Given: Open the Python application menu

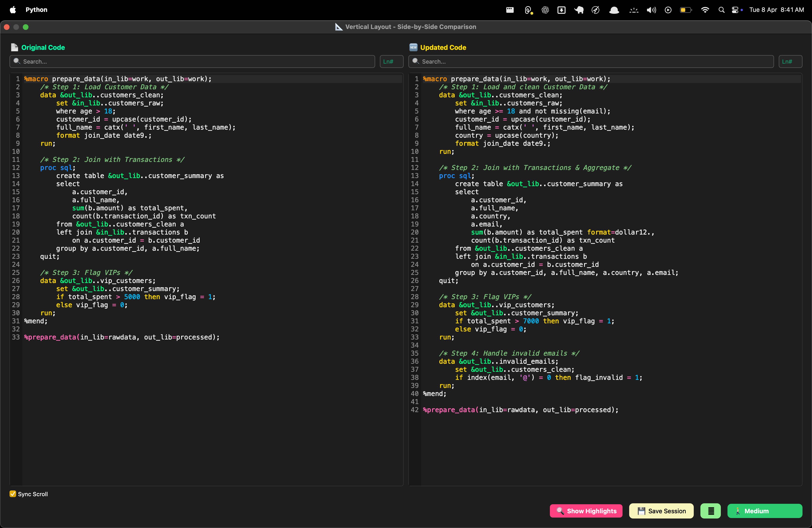Looking at the screenshot, I should [x=36, y=9].
